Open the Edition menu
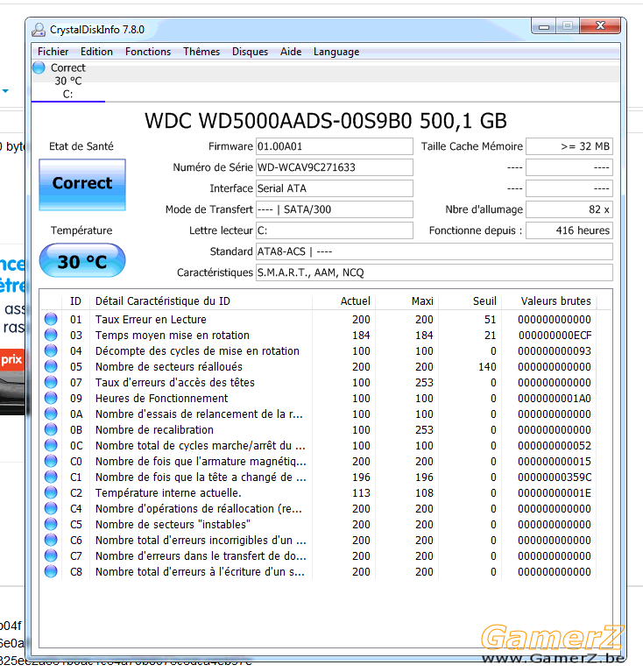This screenshot has width=643, height=672. 97,52
